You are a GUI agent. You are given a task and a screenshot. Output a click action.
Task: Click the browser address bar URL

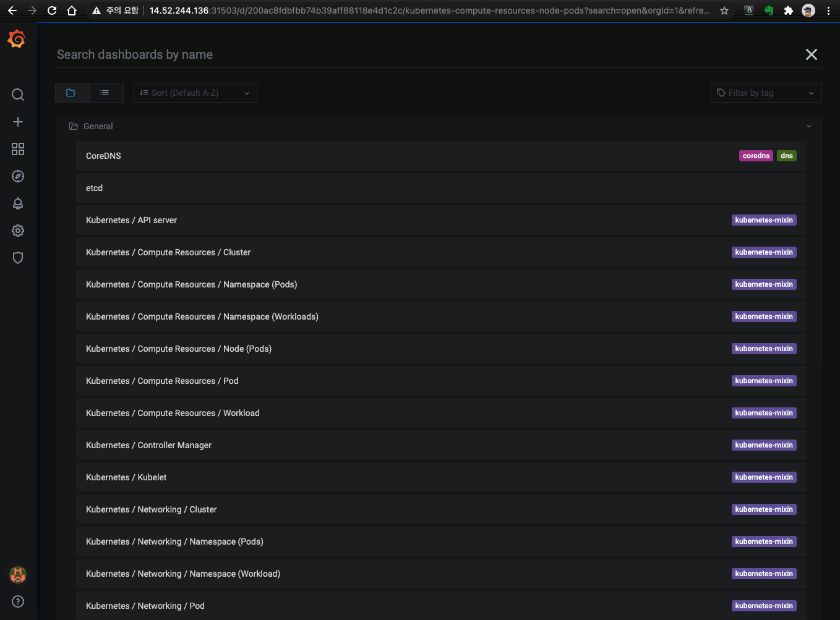pyautogui.click(x=430, y=11)
